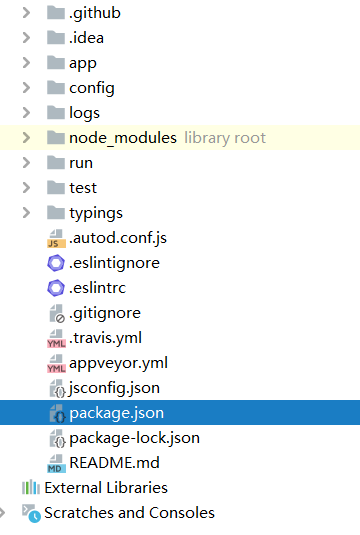This screenshot has width=360, height=535.
Task: Click the ESLint icon of .eslintignore
Action: (x=56, y=263)
